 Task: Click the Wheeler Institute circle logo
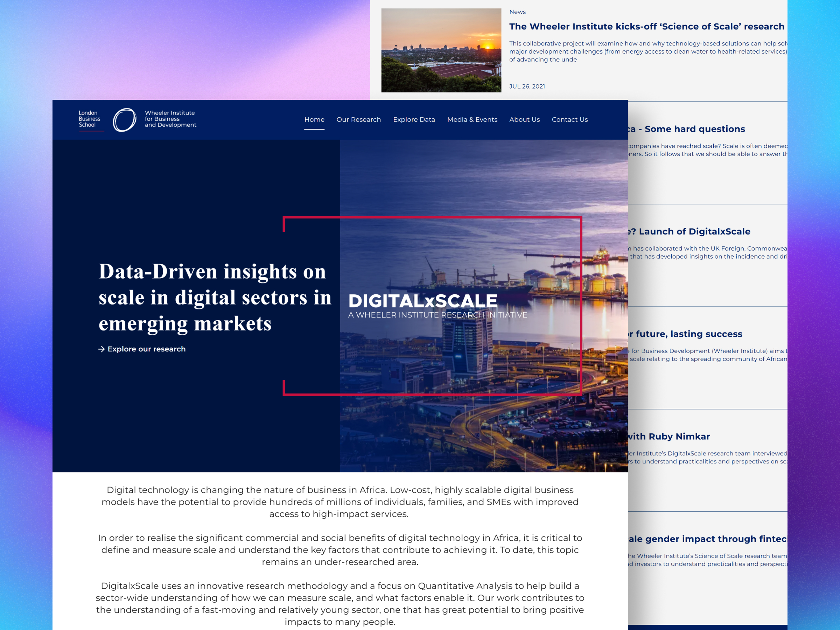(125, 119)
